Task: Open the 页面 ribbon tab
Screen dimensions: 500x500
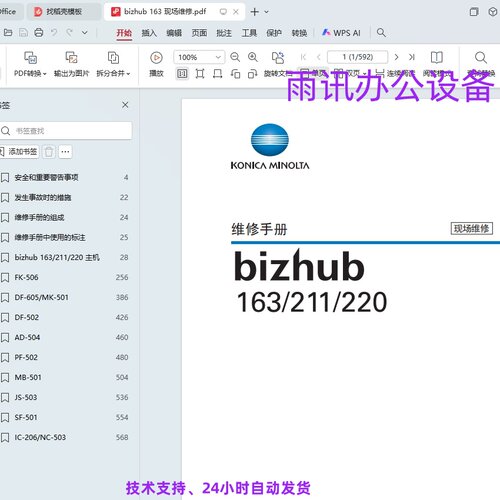Action: (199, 33)
